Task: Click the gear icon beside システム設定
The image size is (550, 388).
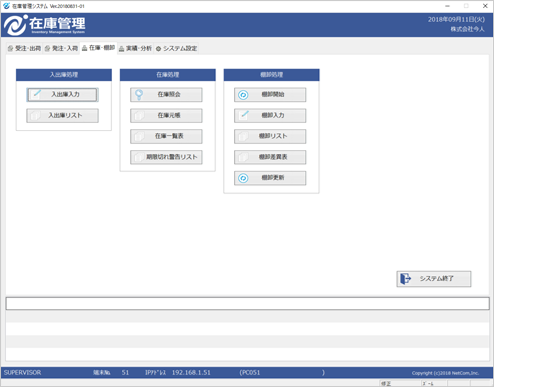Action: [x=158, y=49]
